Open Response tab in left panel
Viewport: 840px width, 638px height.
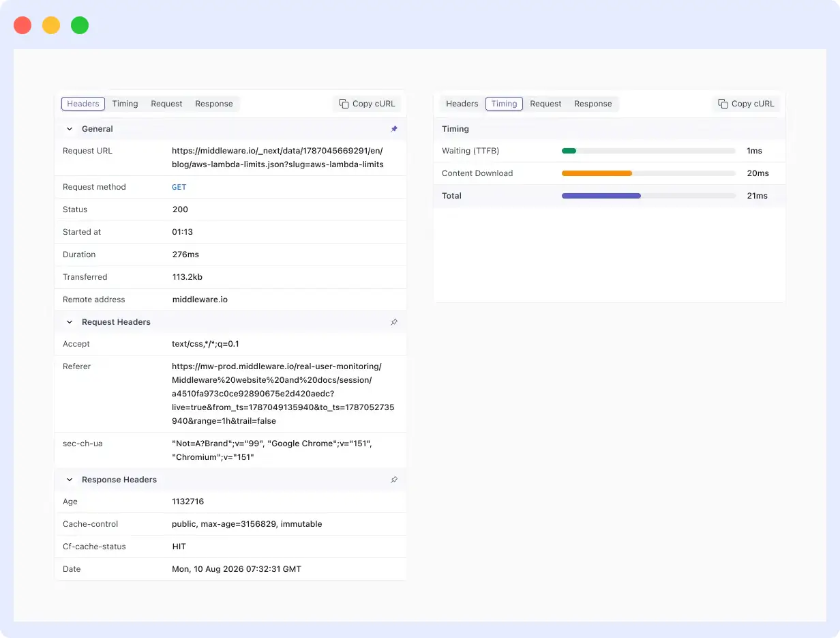pyautogui.click(x=214, y=104)
